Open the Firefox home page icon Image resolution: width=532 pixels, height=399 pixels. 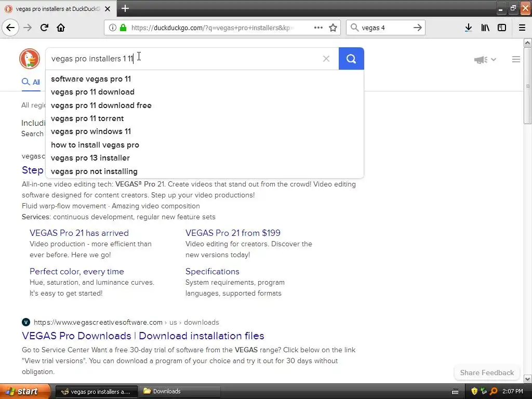61,28
